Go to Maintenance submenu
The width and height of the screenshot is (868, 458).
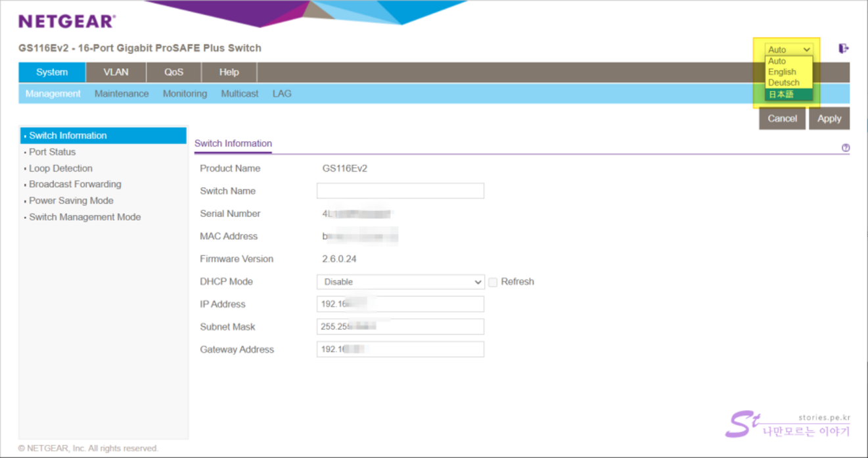(x=122, y=94)
